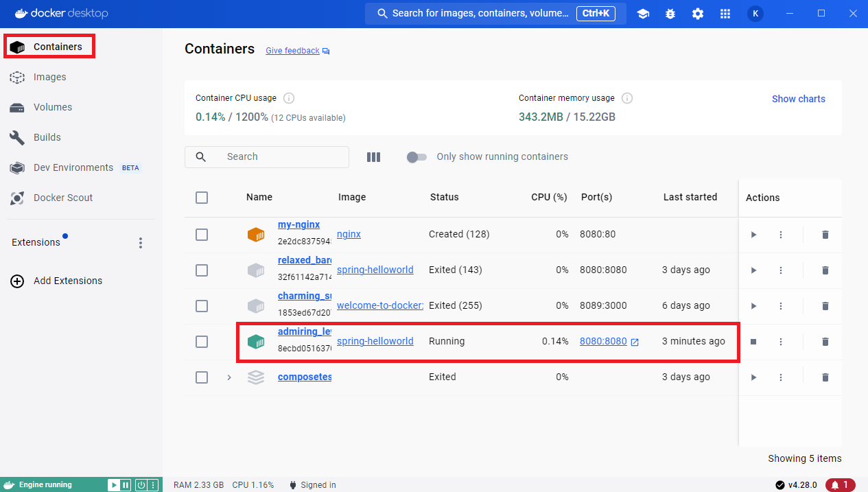Open column visibility selector icon
Screen dimensions: 868x492
(x=373, y=157)
